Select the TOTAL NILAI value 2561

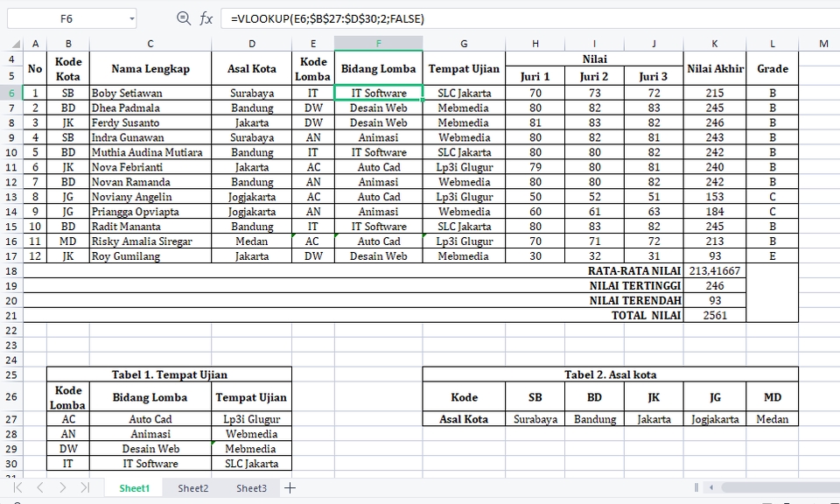715,315
